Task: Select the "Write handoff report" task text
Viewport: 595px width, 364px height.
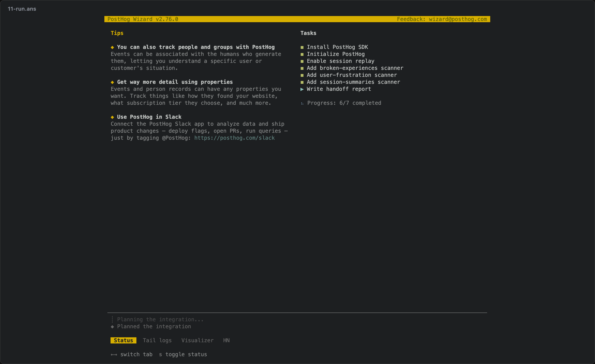Action: pos(339,89)
